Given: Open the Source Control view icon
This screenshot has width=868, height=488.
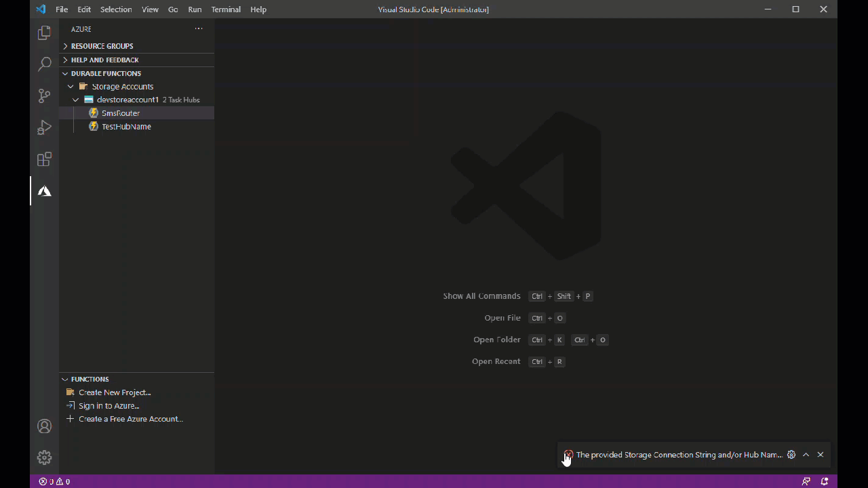Looking at the screenshot, I should (44, 96).
